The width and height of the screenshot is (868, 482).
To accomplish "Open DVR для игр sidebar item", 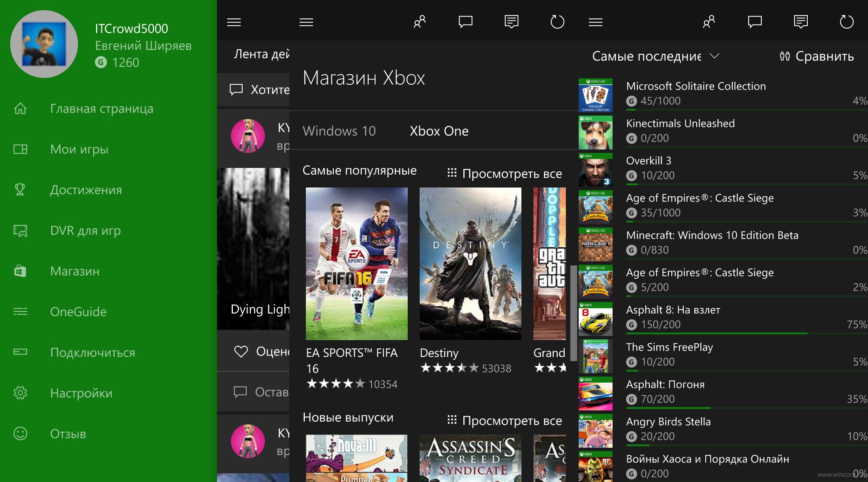I will pos(86,230).
